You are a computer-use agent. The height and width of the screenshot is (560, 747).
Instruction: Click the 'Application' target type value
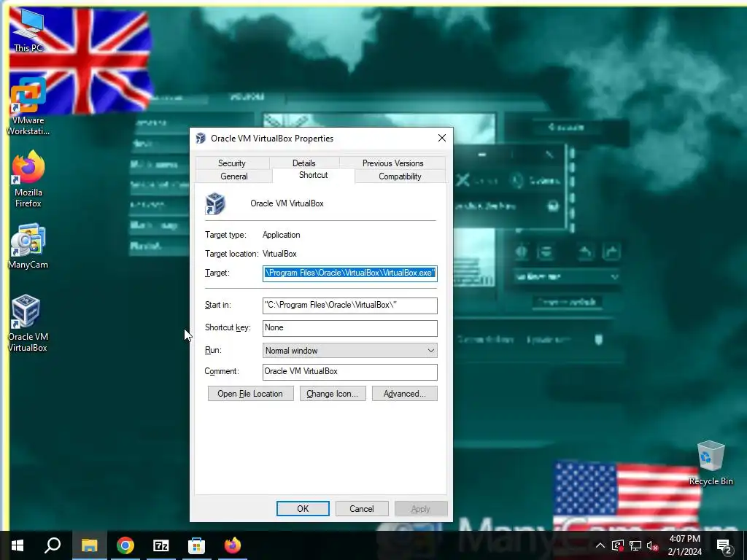coord(281,235)
